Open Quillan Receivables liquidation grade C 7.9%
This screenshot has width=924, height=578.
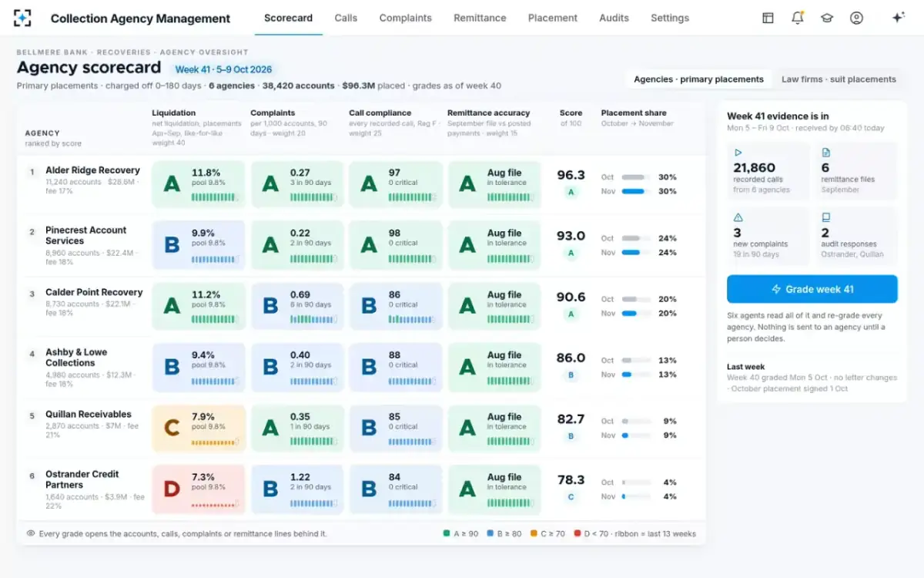(x=199, y=428)
